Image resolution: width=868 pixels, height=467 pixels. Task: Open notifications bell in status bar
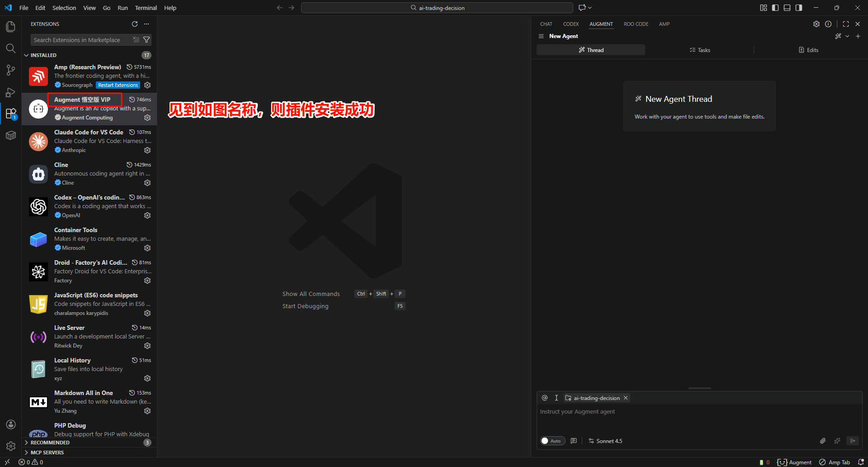pos(861,462)
